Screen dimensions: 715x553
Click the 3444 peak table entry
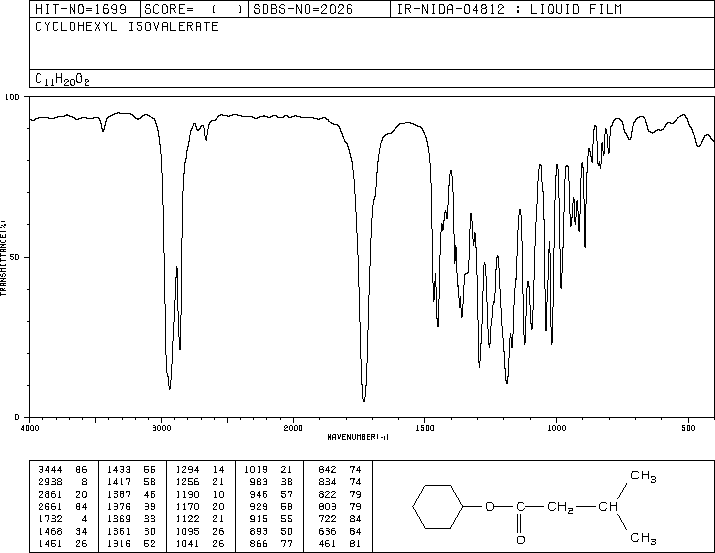tap(62, 469)
